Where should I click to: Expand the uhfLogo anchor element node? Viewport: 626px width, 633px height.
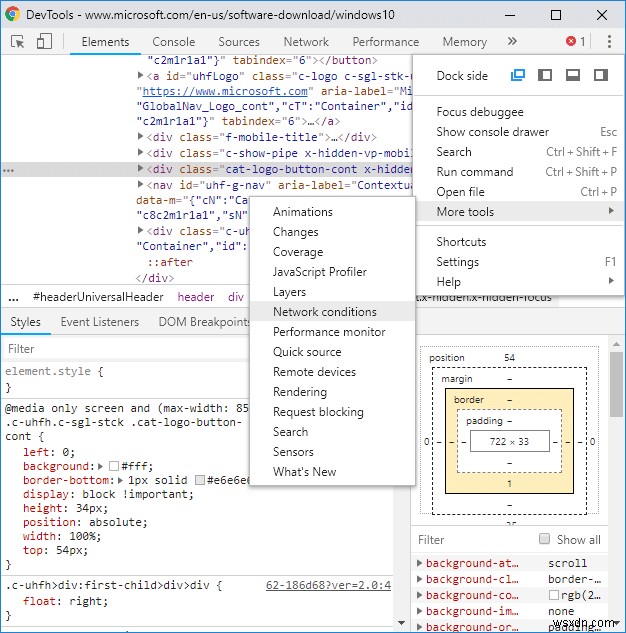(141, 76)
